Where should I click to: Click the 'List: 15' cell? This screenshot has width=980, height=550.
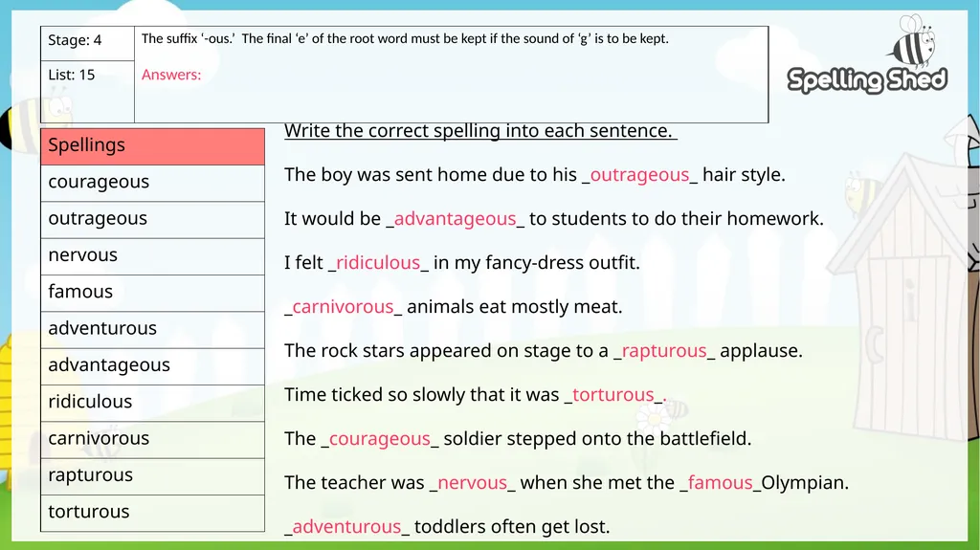pos(87,91)
